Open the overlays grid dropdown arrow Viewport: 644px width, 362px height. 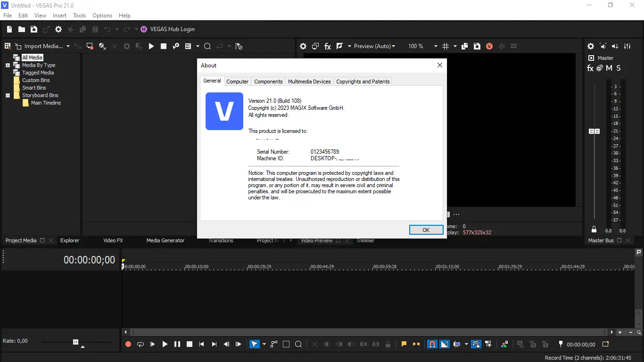point(455,46)
